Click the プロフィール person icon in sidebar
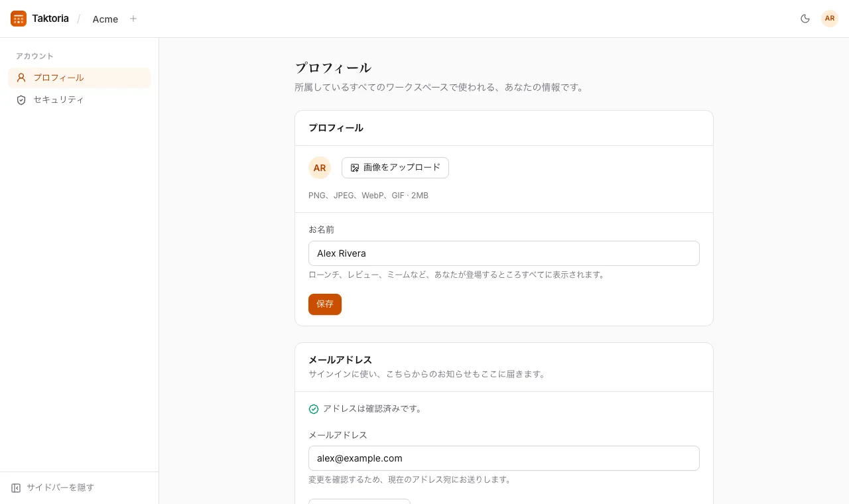 21,78
